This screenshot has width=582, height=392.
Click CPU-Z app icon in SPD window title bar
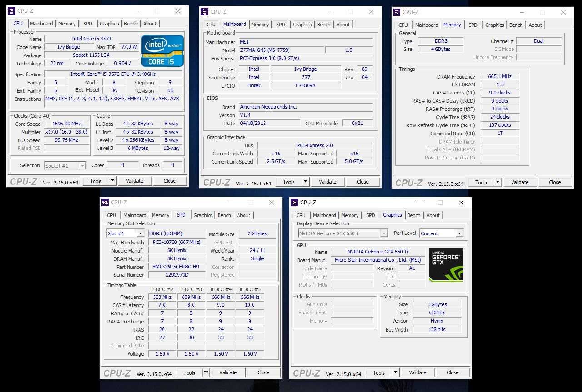click(x=105, y=203)
